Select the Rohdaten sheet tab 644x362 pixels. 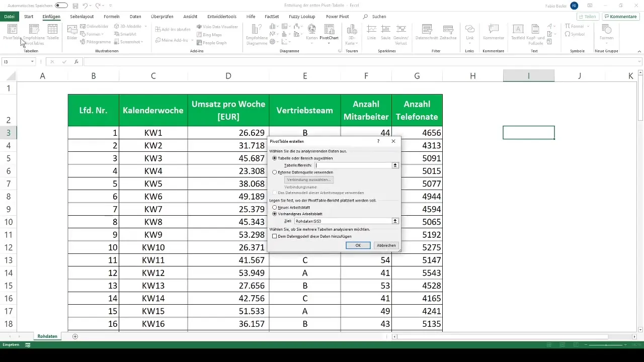click(x=47, y=336)
